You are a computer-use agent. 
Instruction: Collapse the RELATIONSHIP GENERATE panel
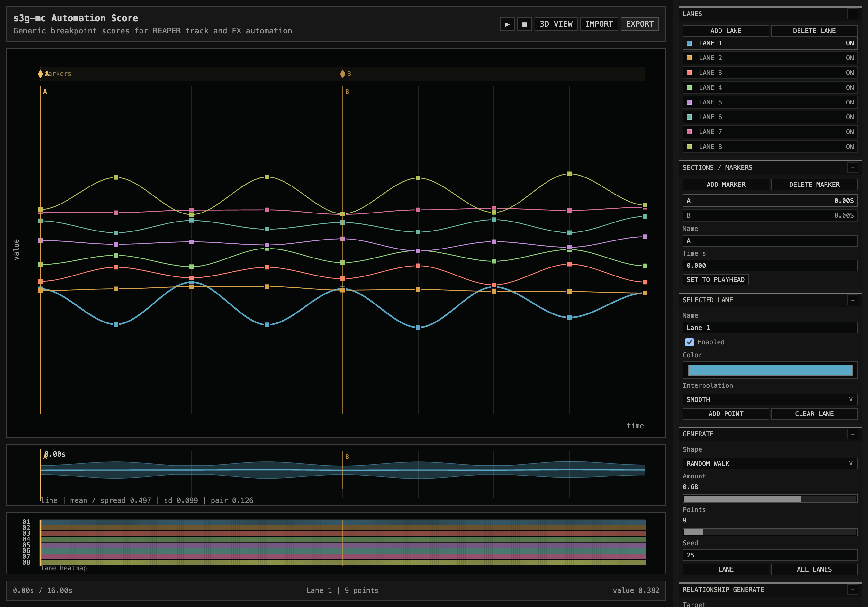pos(853,590)
